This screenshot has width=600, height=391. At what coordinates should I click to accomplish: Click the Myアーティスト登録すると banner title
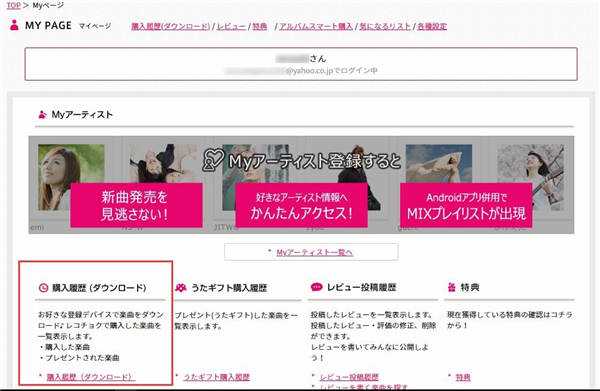click(x=314, y=161)
